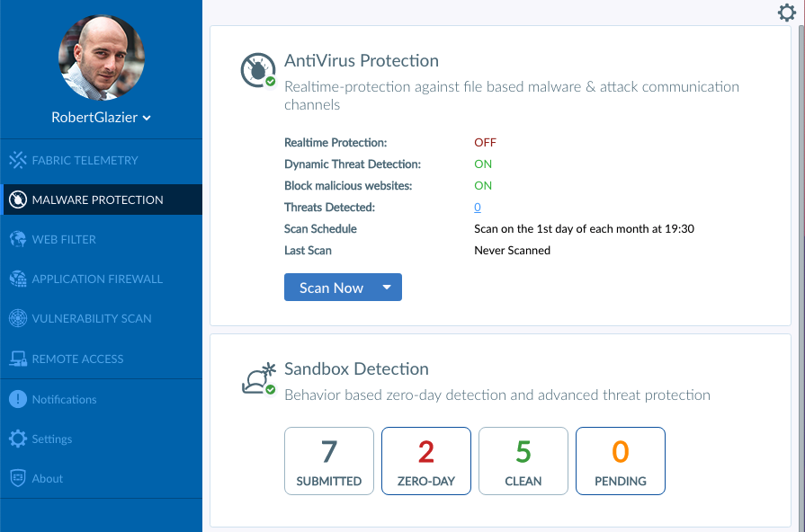Open the top-right gear settings icon
This screenshot has height=532, width=805.
click(786, 13)
